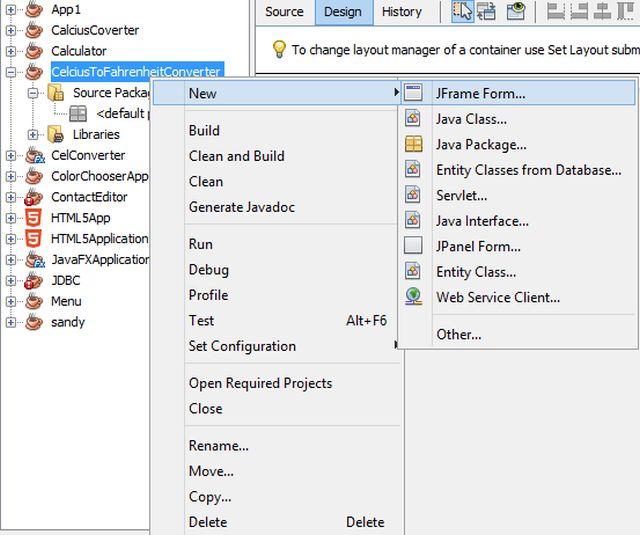Choose Java Interface from New submenu
640x535 pixels.
(x=518, y=221)
